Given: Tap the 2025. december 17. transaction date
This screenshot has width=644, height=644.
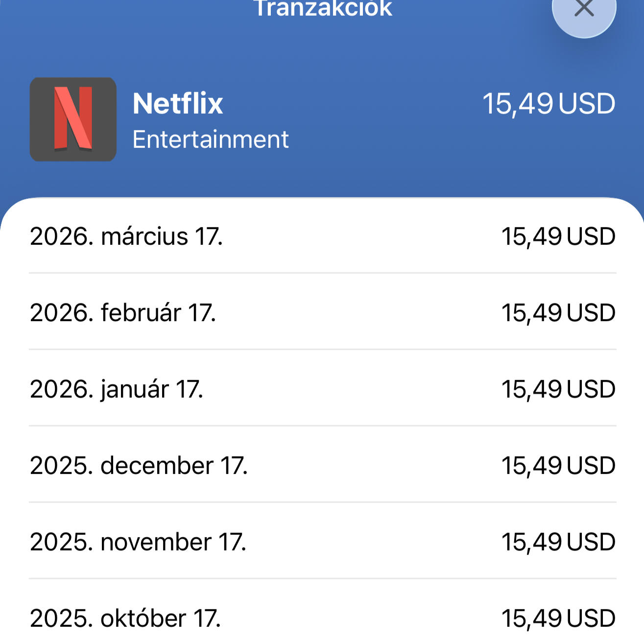Looking at the screenshot, I should tap(139, 466).
